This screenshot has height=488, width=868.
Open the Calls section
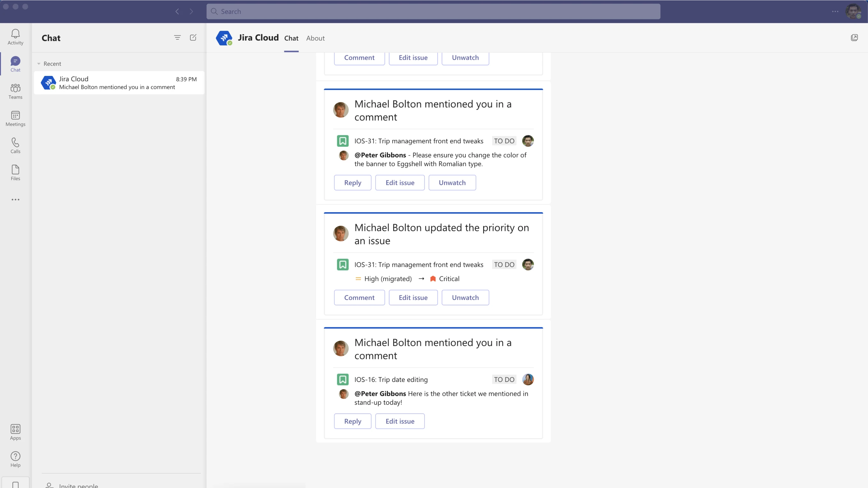click(x=15, y=146)
